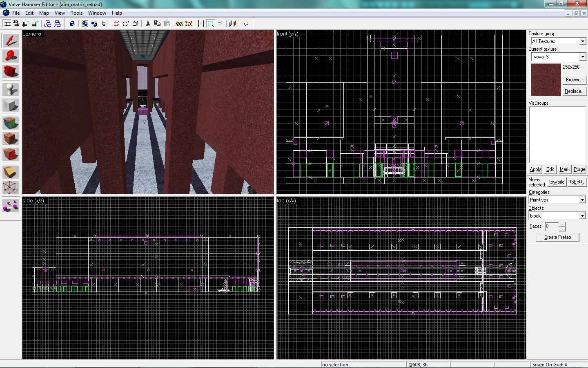Image resolution: width=588 pixels, height=368 pixels.
Task: Click the Create Prefab button
Action: point(557,237)
